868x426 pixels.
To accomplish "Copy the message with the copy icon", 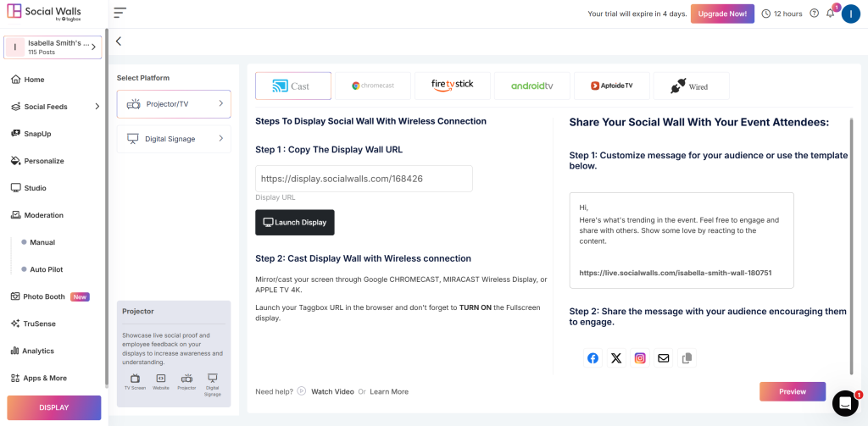I will click(x=687, y=358).
